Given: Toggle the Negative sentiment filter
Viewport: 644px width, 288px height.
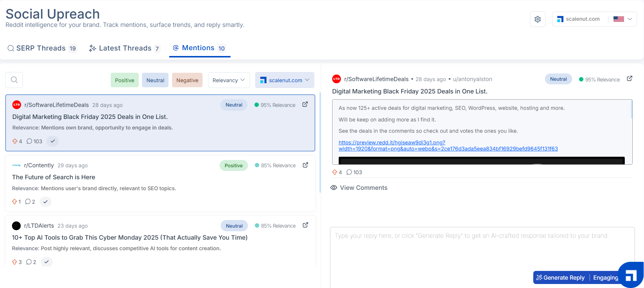Looking at the screenshot, I should [187, 80].
